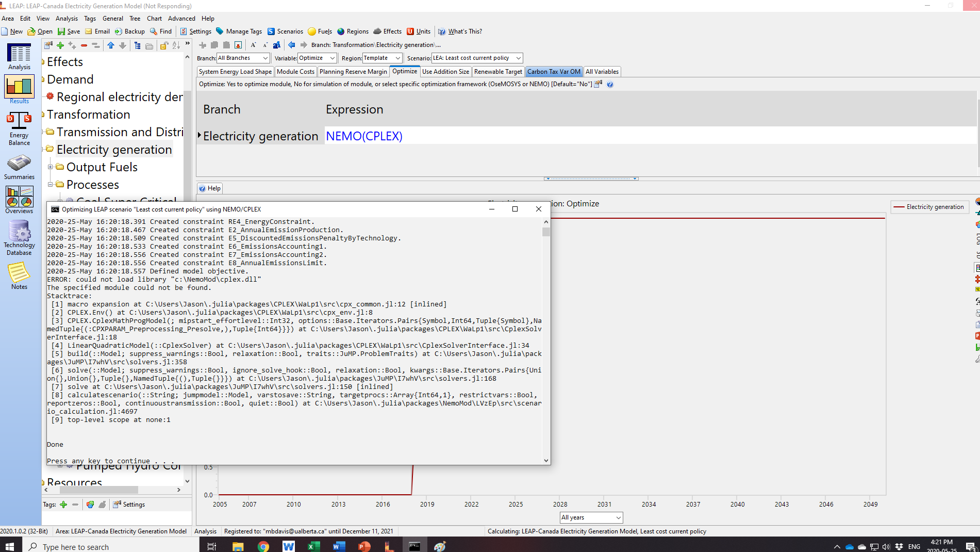Collapse the Processes tree node
The width and height of the screenshot is (980, 552).
pos(51,184)
